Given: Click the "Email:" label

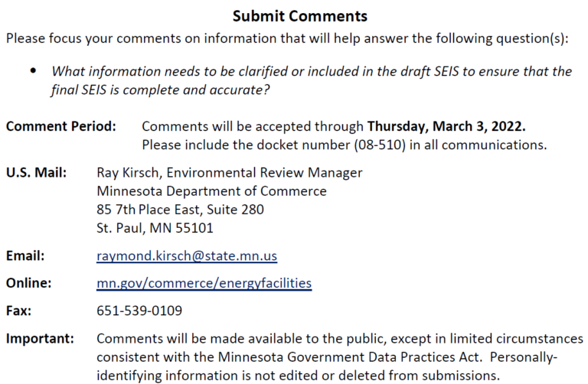Looking at the screenshot, I should coord(25,256).
